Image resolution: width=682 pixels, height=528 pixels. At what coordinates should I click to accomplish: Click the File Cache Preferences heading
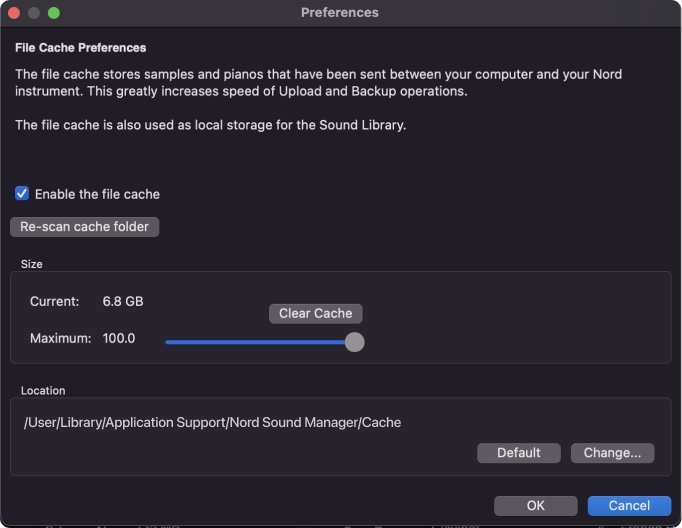click(x=80, y=47)
